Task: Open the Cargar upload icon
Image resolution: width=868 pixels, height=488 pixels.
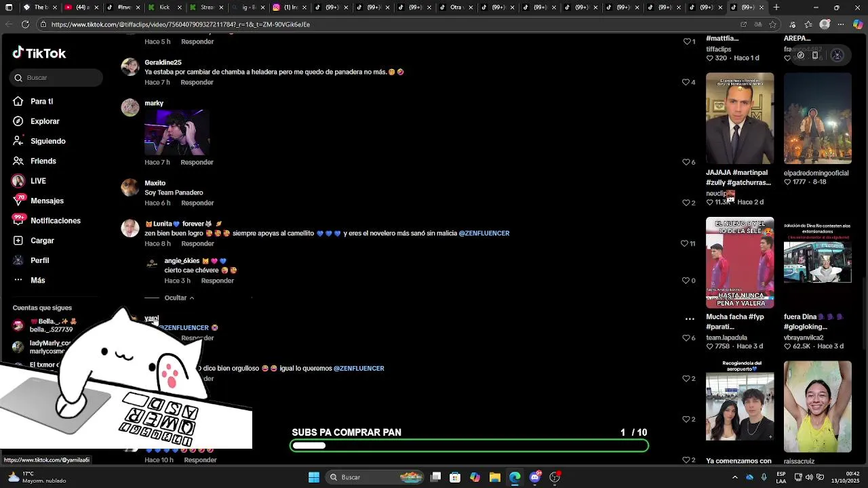Action: click(18, 241)
